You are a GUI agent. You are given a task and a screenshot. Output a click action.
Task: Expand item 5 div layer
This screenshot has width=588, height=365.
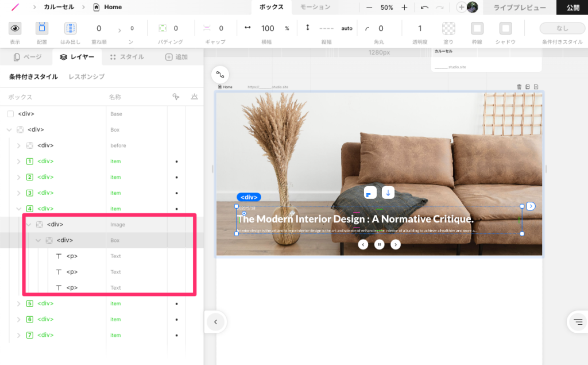click(18, 303)
